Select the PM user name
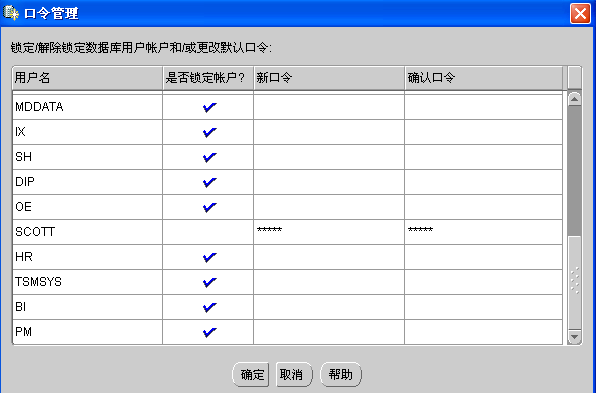Image resolution: width=596 pixels, height=393 pixels. pos(23,332)
